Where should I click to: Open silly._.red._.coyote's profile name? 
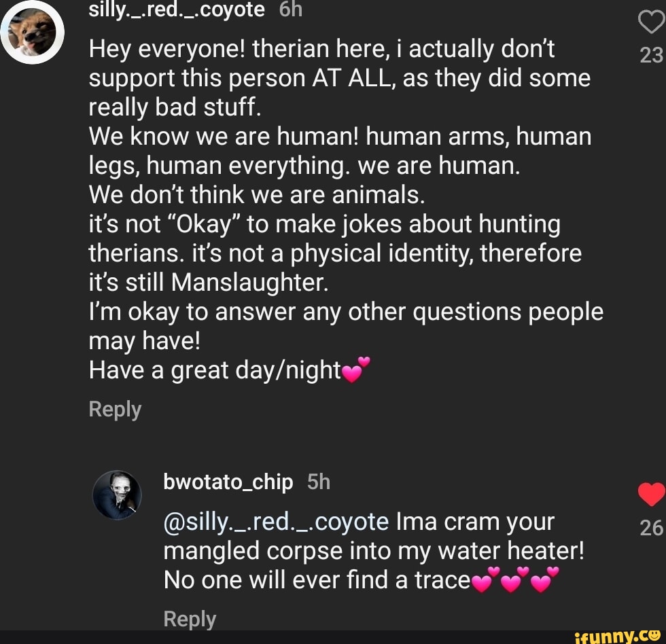click(x=175, y=10)
